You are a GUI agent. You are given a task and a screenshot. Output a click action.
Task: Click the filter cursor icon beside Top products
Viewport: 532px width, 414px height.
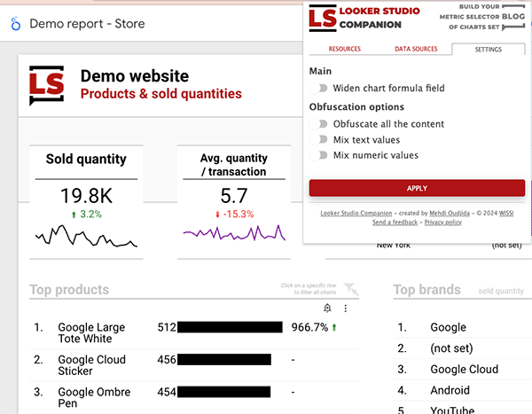coord(351,289)
